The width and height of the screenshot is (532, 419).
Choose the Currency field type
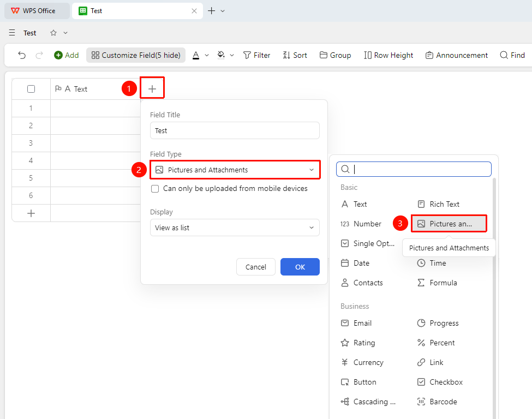tap(362, 362)
